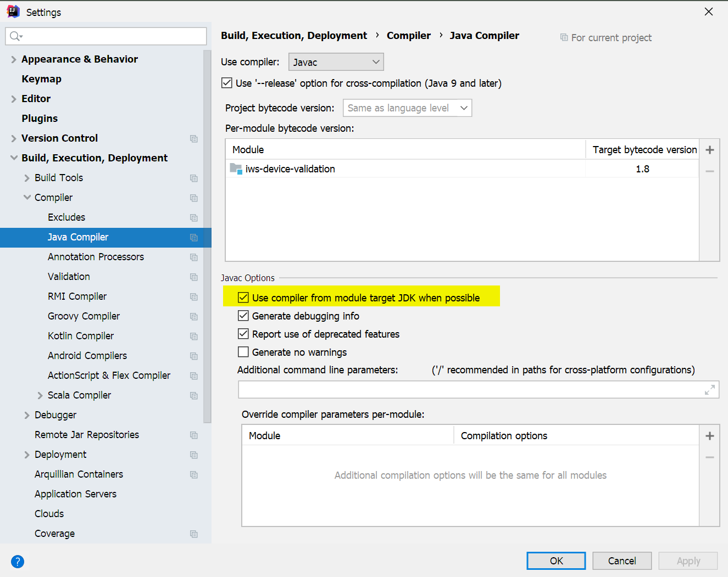The width and height of the screenshot is (728, 577).
Task: Click add button for override compiler parameters
Action: click(x=710, y=436)
